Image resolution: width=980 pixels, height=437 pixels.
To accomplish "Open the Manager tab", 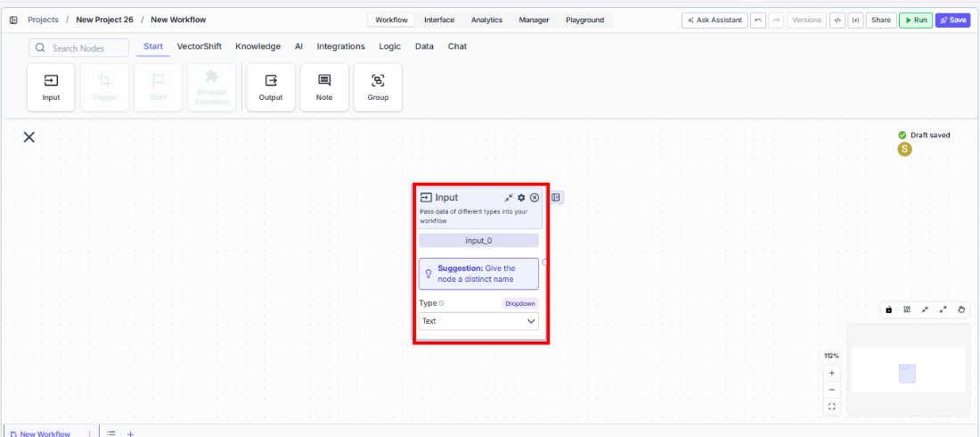I will click(534, 20).
